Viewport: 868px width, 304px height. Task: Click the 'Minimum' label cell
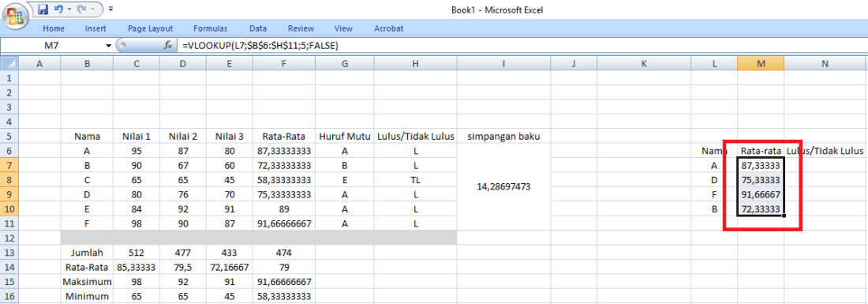pyautogui.click(x=87, y=295)
